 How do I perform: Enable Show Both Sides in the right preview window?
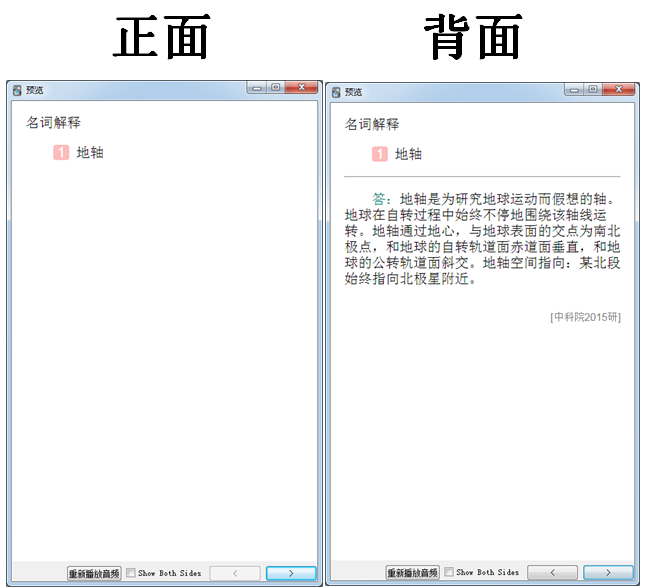point(449,572)
